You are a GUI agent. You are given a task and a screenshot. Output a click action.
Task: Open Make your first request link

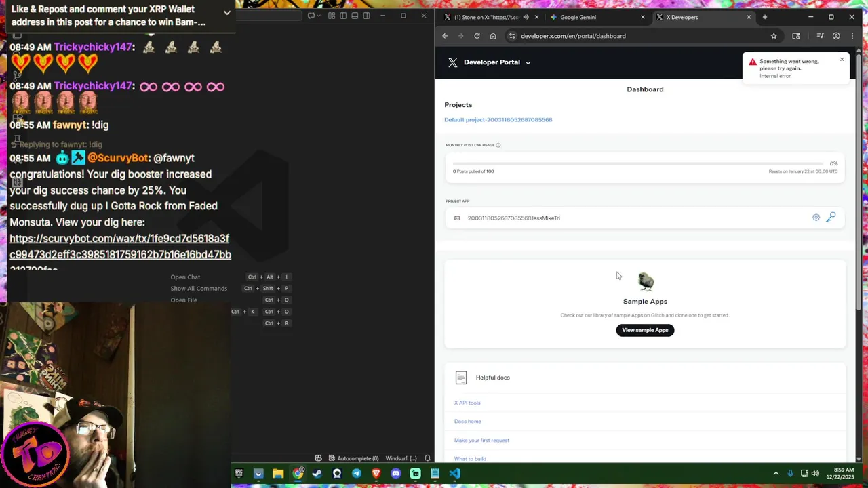481,441
